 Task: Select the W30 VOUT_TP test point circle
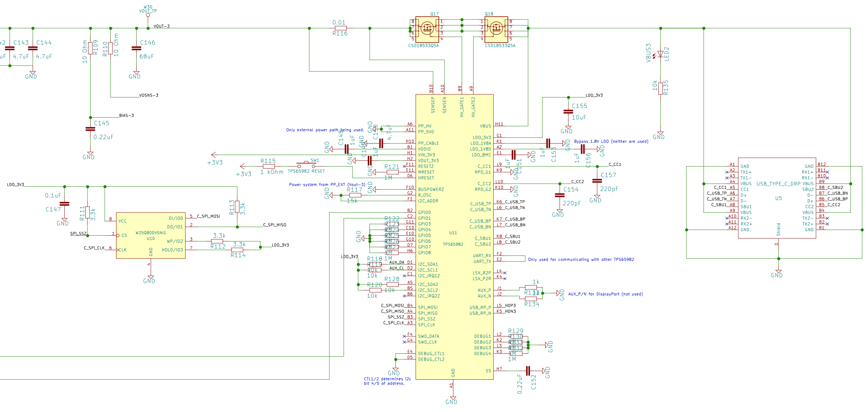point(148,15)
